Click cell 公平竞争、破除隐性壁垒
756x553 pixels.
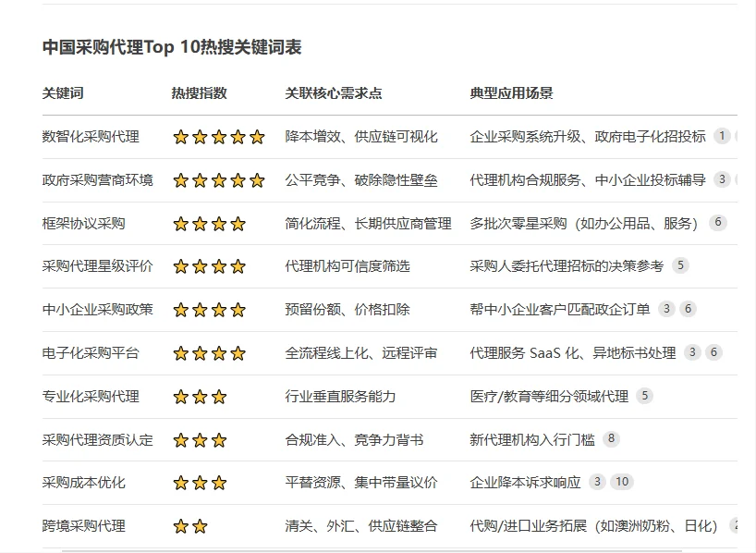pyautogui.click(x=361, y=180)
